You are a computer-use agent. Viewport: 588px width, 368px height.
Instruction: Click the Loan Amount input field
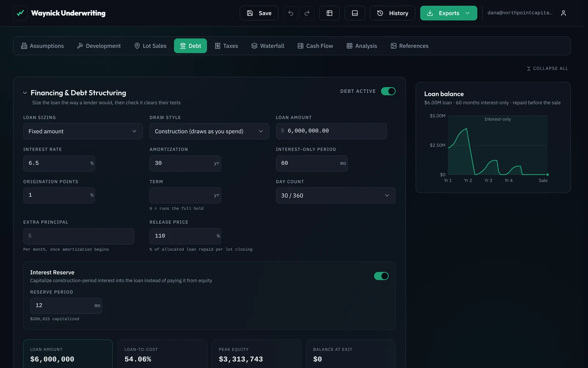(x=331, y=131)
